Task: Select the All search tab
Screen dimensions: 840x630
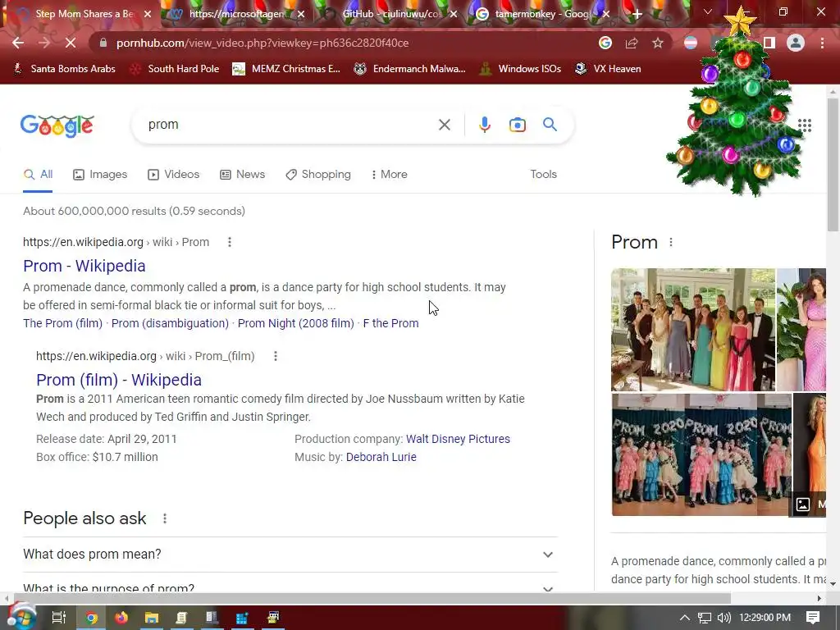Action: (38, 175)
